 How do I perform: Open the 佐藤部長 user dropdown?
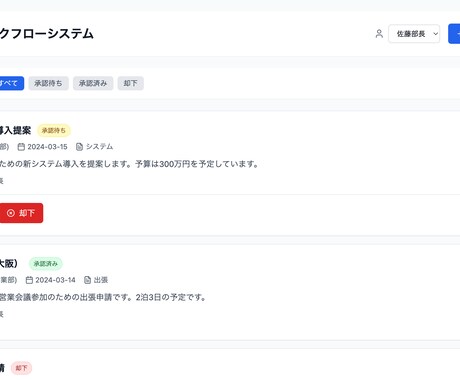(x=414, y=34)
